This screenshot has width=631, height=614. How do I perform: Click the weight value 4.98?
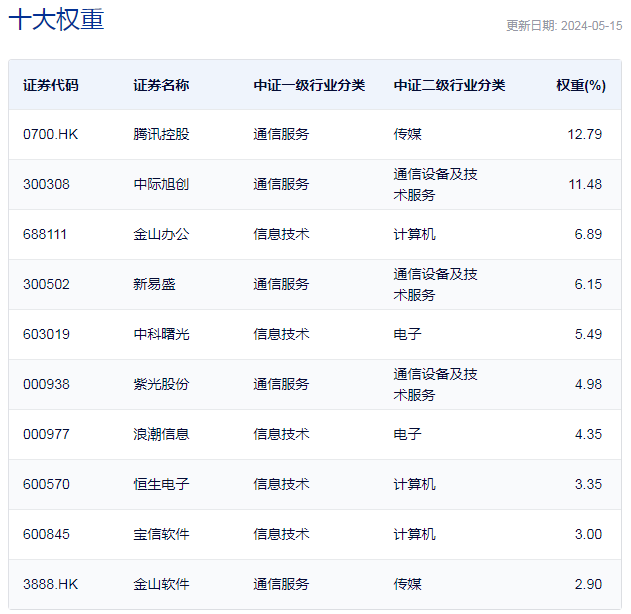click(588, 384)
